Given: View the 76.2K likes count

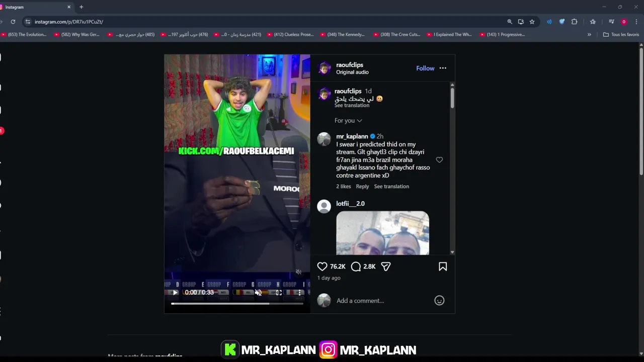Looking at the screenshot, I should pos(338,266).
